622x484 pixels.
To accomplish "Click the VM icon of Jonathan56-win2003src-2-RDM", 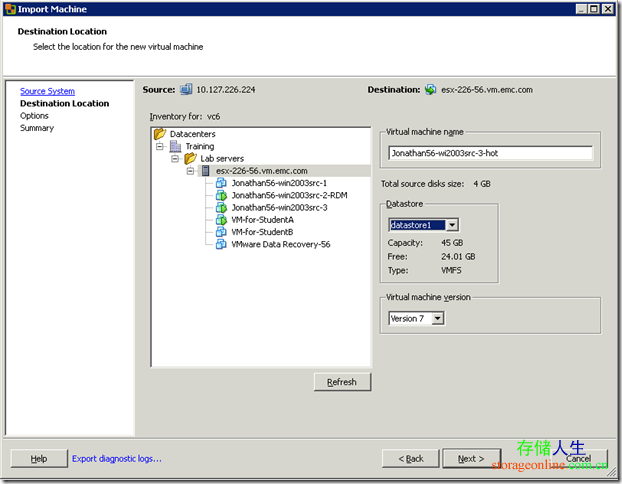I will coord(221,195).
